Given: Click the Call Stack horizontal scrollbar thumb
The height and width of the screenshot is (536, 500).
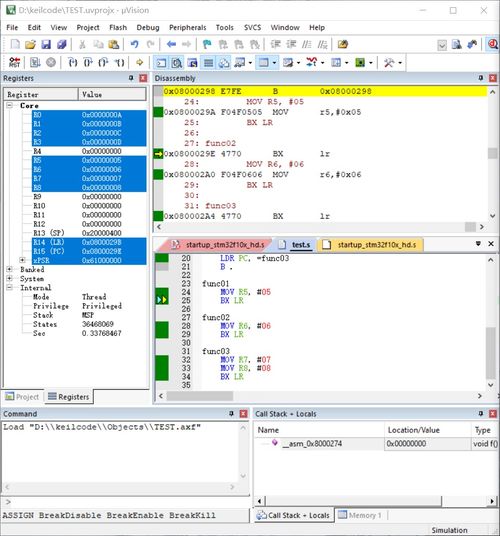Looking at the screenshot, I should point(353,501).
